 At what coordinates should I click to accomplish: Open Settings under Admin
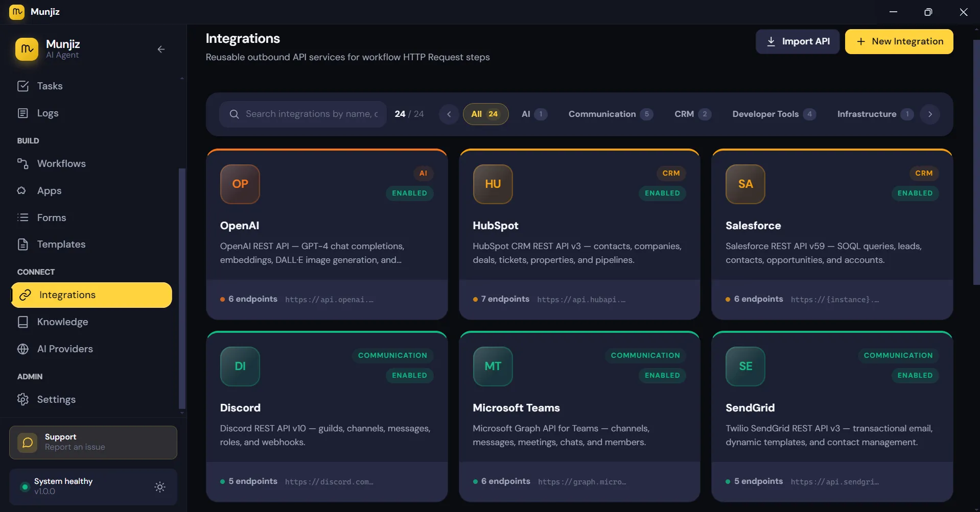click(56, 399)
